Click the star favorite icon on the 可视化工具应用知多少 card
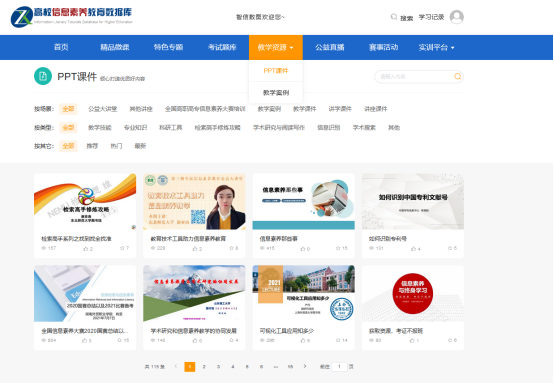The width and height of the screenshot is (554, 384). [x=338, y=340]
